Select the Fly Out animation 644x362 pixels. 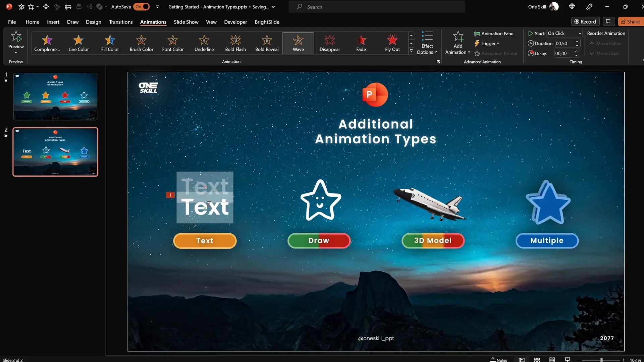tap(392, 43)
